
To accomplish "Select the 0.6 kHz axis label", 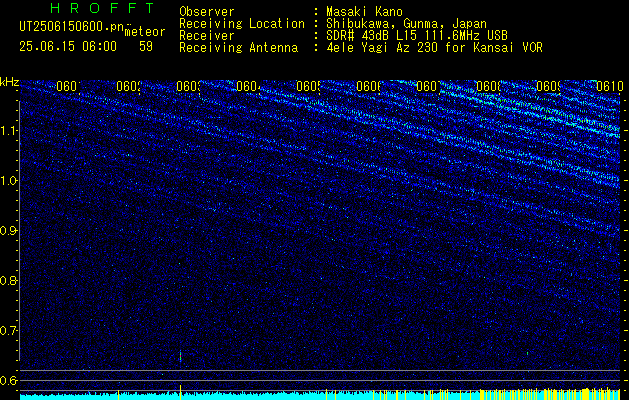I will (8, 380).
